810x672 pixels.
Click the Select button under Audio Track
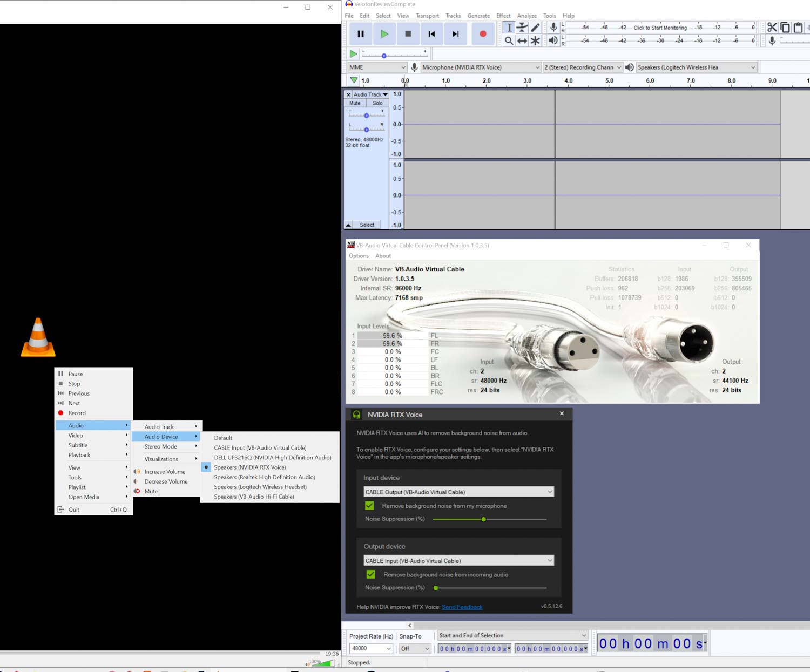pos(367,225)
